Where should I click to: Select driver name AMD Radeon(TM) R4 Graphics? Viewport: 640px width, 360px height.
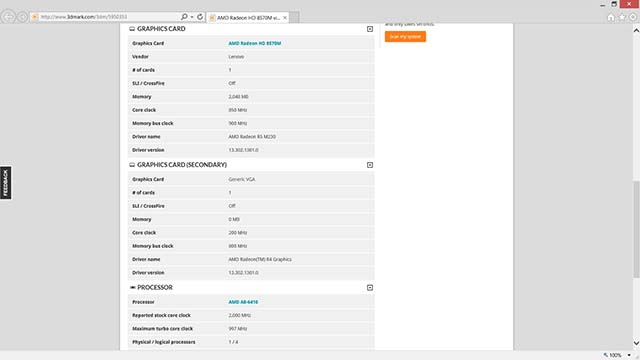coord(260,260)
